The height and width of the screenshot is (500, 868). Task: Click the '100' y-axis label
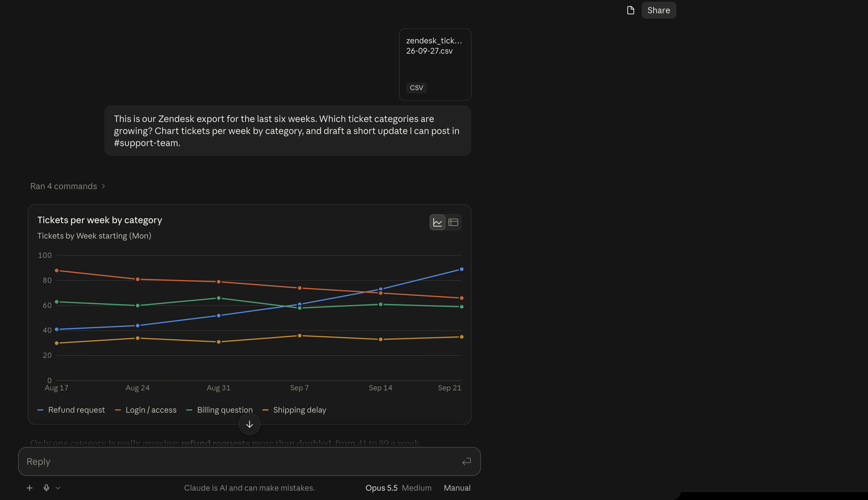(x=45, y=255)
